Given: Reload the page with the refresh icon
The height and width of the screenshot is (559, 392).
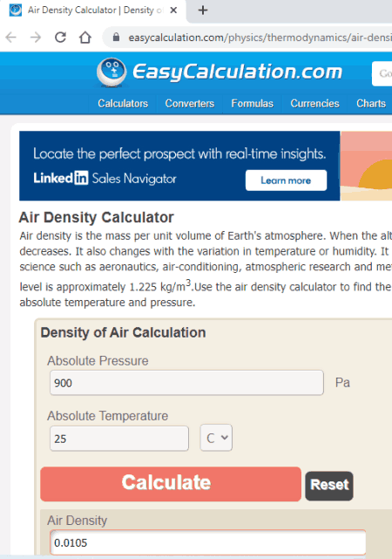Looking at the screenshot, I should pyautogui.click(x=60, y=37).
